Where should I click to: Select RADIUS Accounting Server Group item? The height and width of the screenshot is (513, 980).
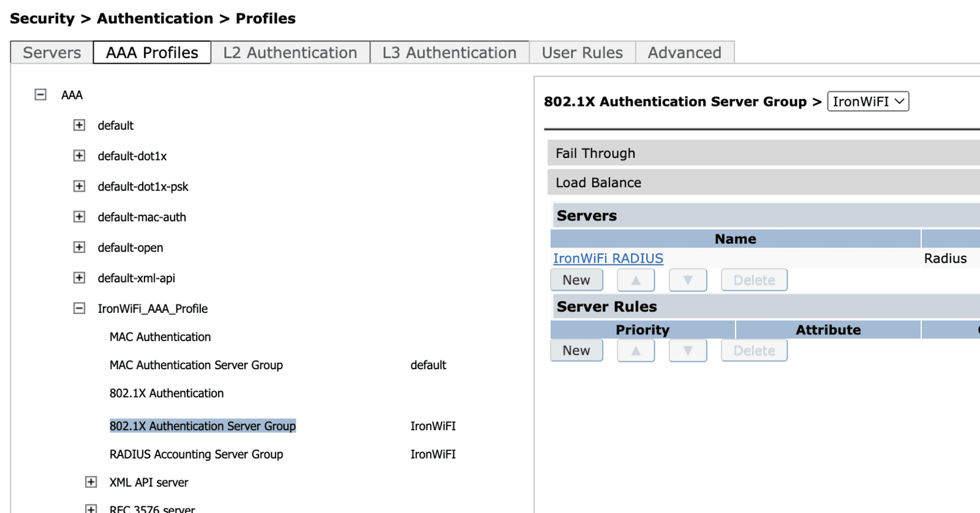pos(196,454)
